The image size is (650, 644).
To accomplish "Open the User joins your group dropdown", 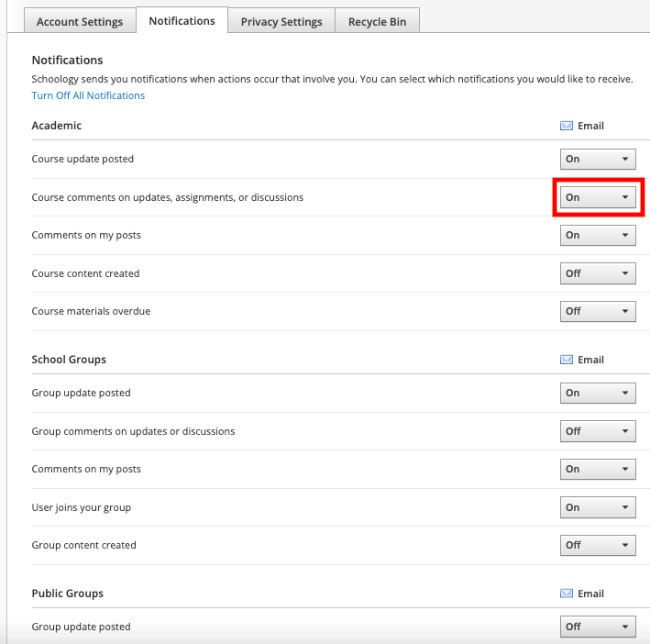I will [598, 507].
